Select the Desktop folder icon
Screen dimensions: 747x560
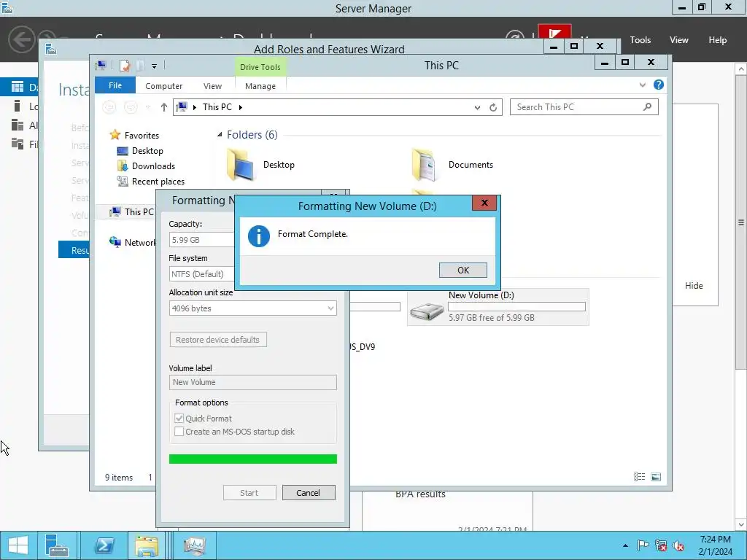point(240,164)
